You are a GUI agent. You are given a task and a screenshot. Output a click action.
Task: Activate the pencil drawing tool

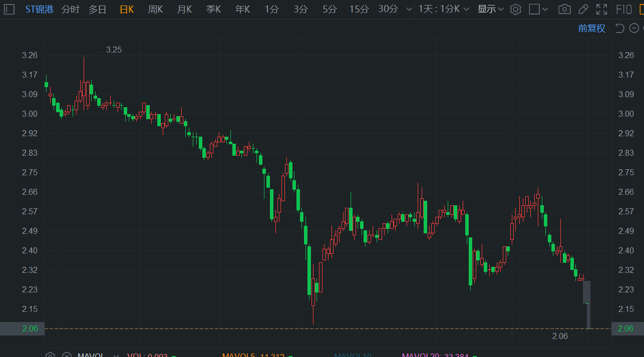coord(583,9)
